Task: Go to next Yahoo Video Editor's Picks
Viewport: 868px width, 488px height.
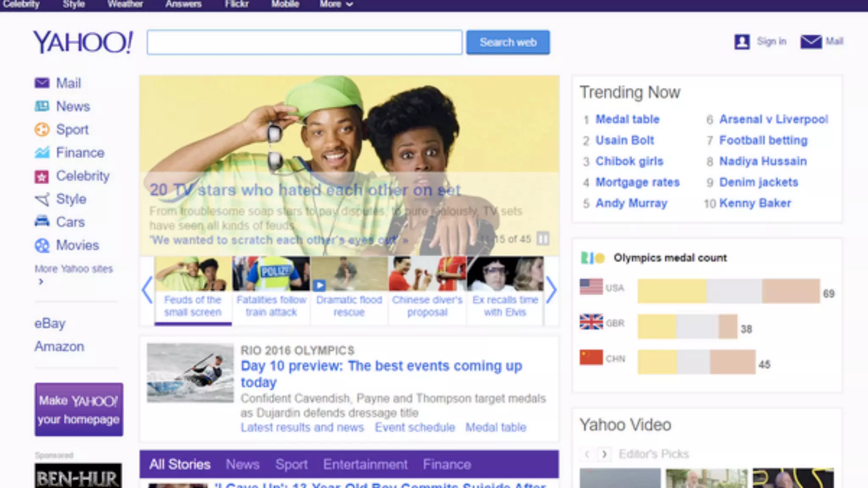Action: click(x=604, y=454)
